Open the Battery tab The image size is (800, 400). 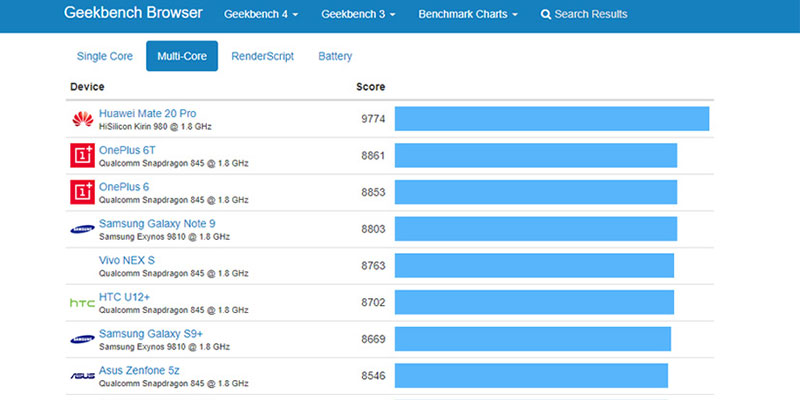click(335, 56)
